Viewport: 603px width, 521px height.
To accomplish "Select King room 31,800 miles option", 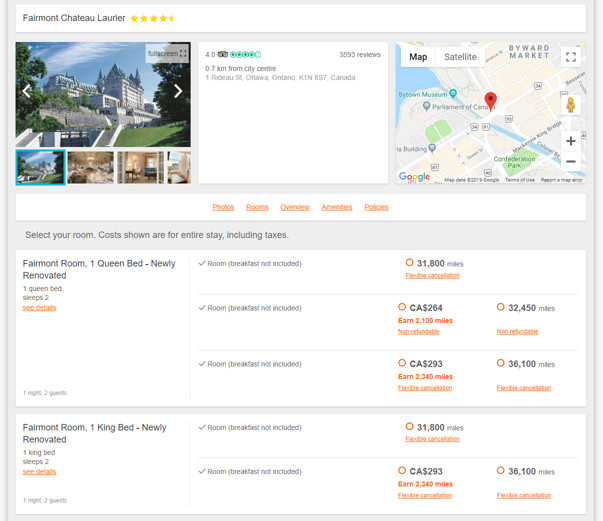I will click(409, 426).
